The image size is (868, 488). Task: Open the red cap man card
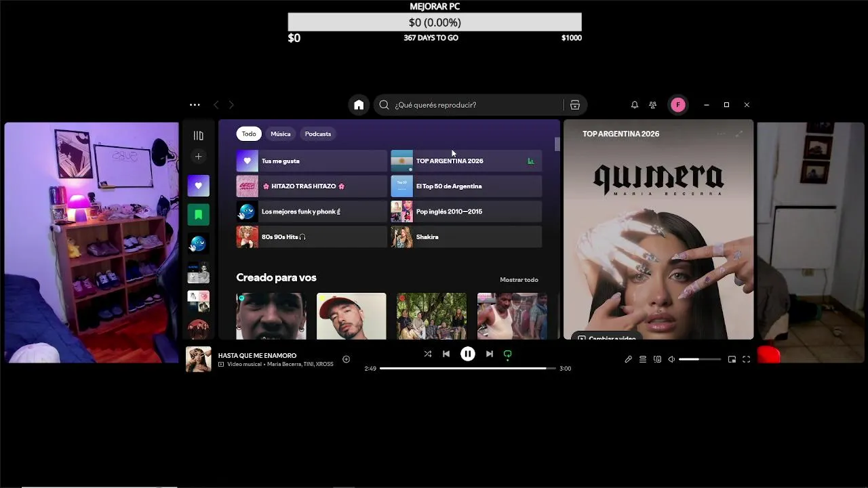click(x=351, y=317)
